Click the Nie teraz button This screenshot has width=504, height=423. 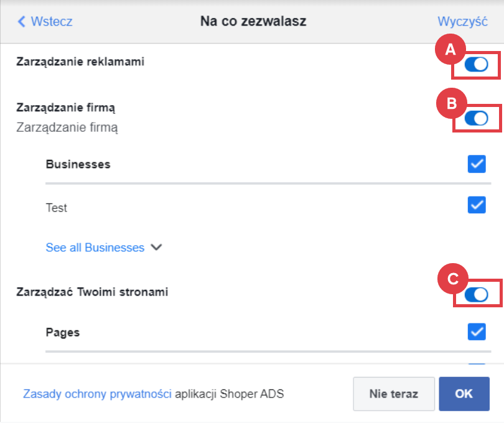pos(394,393)
